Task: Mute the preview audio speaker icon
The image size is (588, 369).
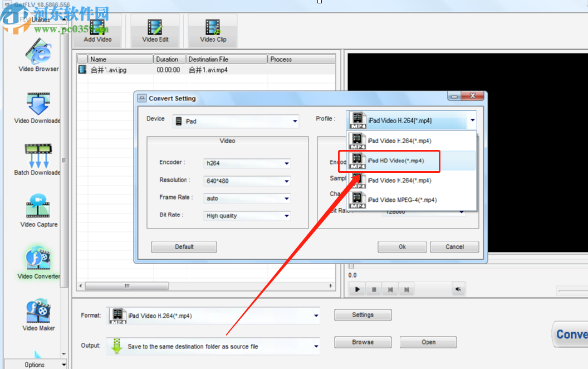Action: point(458,289)
